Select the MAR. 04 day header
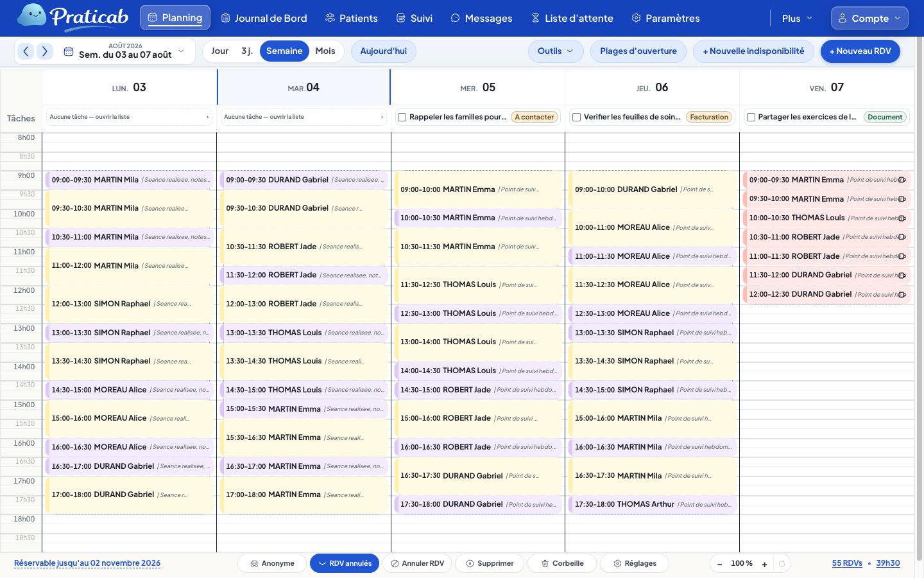The image size is (924, 578). pyautogui.click(x=304, y=87)
